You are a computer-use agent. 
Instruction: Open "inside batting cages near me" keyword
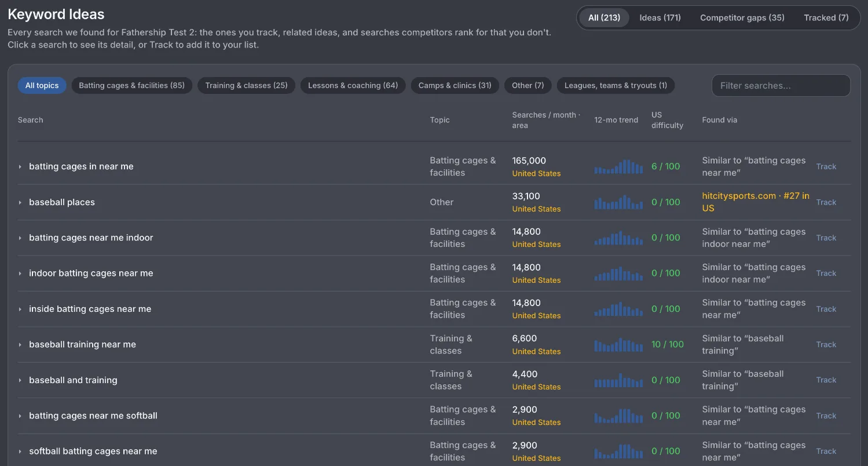(90, 309)
